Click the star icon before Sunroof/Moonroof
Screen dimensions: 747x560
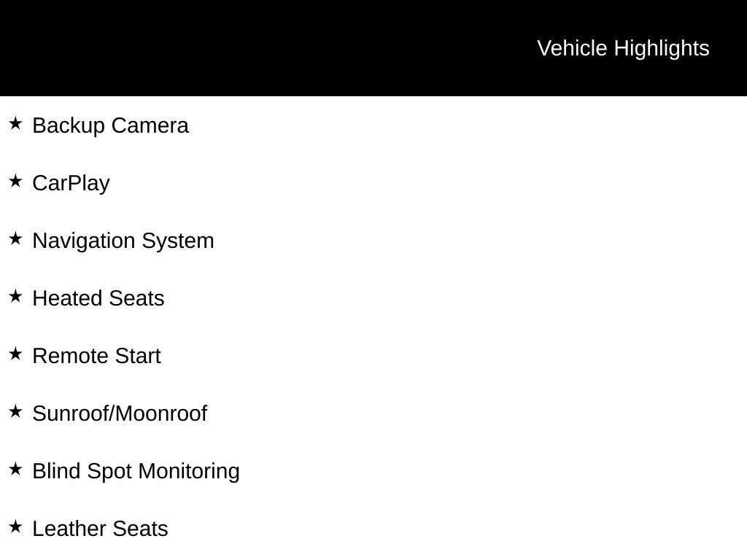(x=15, y=411)
